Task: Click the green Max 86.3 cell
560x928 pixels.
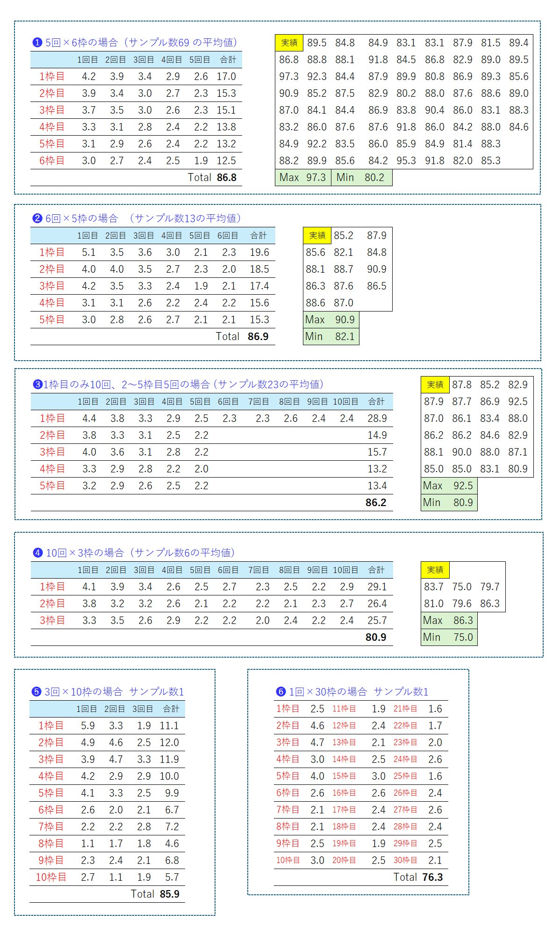Action: point(449,621)
